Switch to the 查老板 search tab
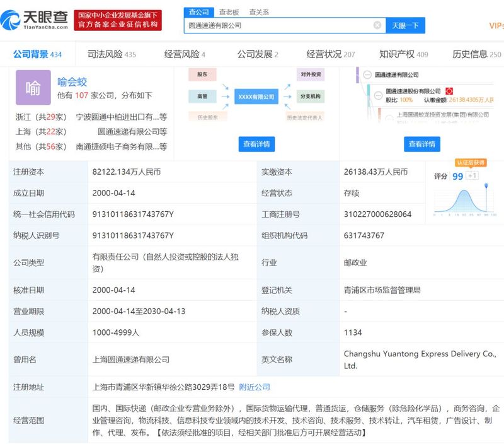 click(229, 12)
